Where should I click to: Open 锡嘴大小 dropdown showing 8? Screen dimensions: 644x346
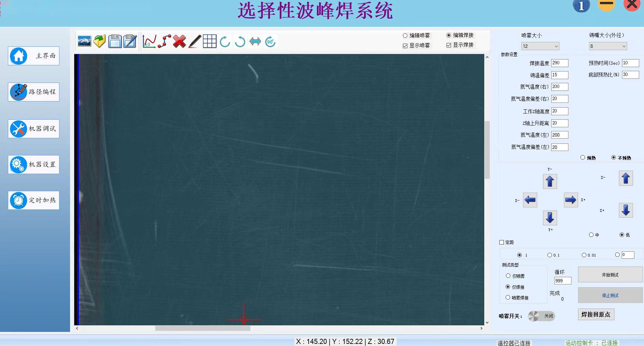(x=608, y=46)
